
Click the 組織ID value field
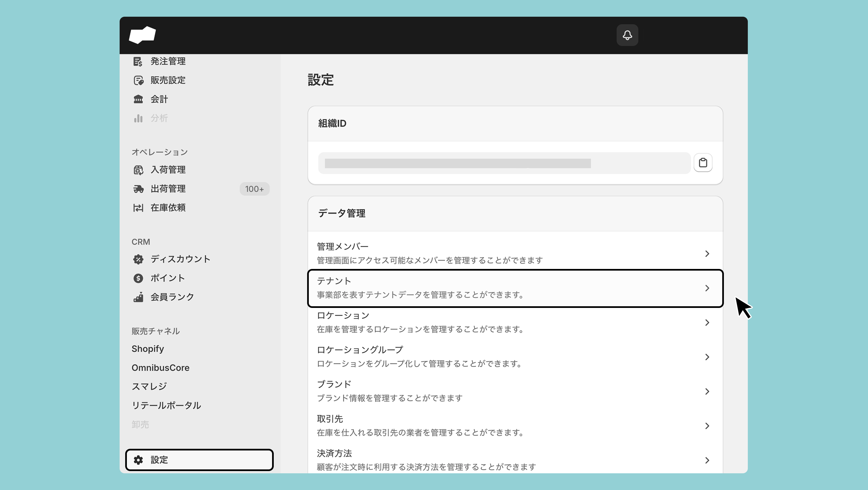click(504, 163)
